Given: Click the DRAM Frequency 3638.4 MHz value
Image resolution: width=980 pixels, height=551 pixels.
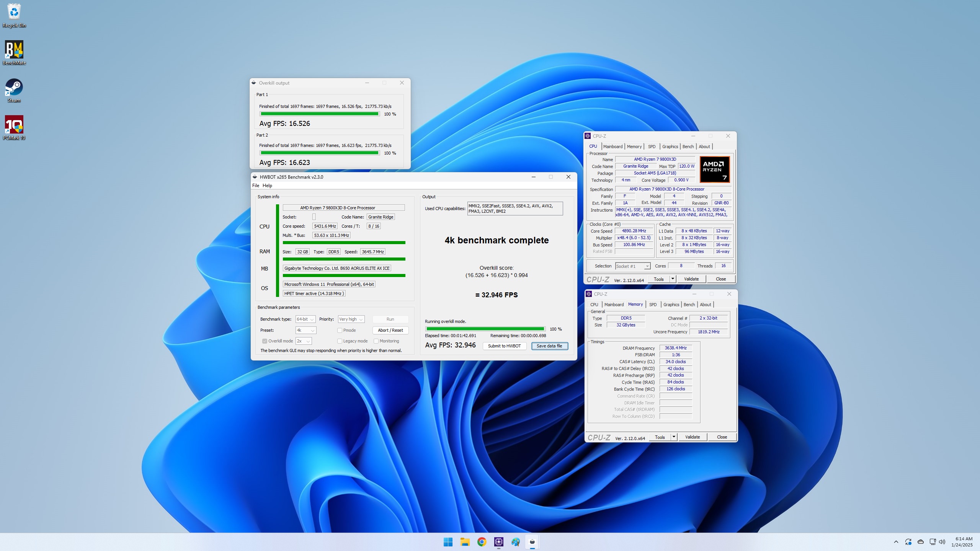Looking at the screenshot, I should tap(676, 348).
